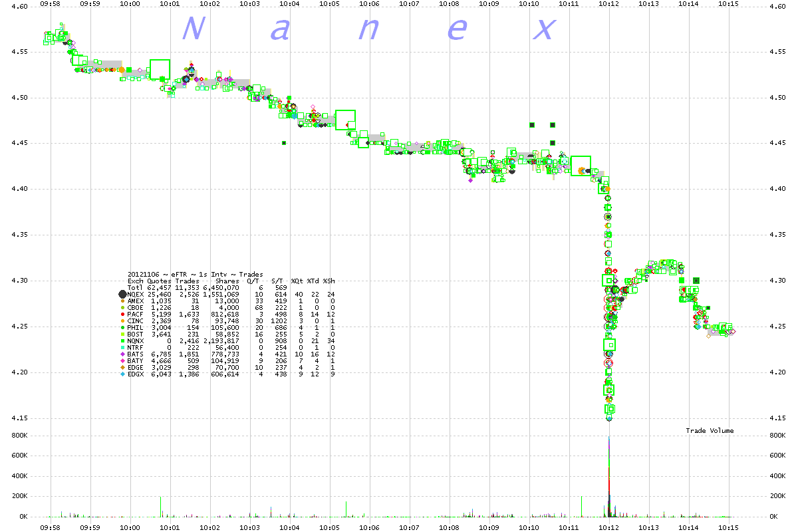Viewport: 798px width, 532px height.
Task: Click the 'Q/T' column header
Action: [253, 281]
